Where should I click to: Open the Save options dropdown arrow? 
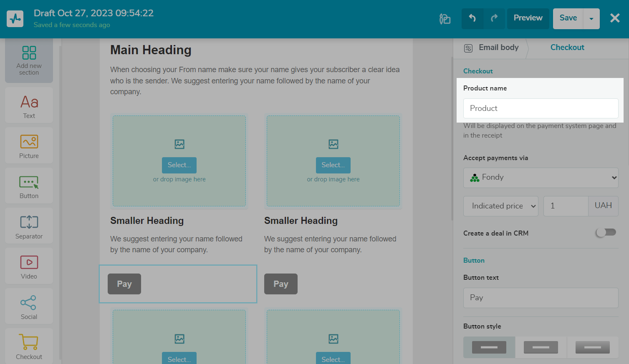(x=591, y=19)
